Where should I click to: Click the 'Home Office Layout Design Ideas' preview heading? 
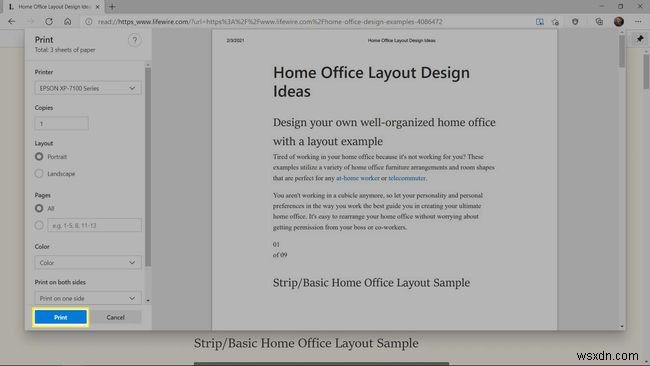[371, 82]
